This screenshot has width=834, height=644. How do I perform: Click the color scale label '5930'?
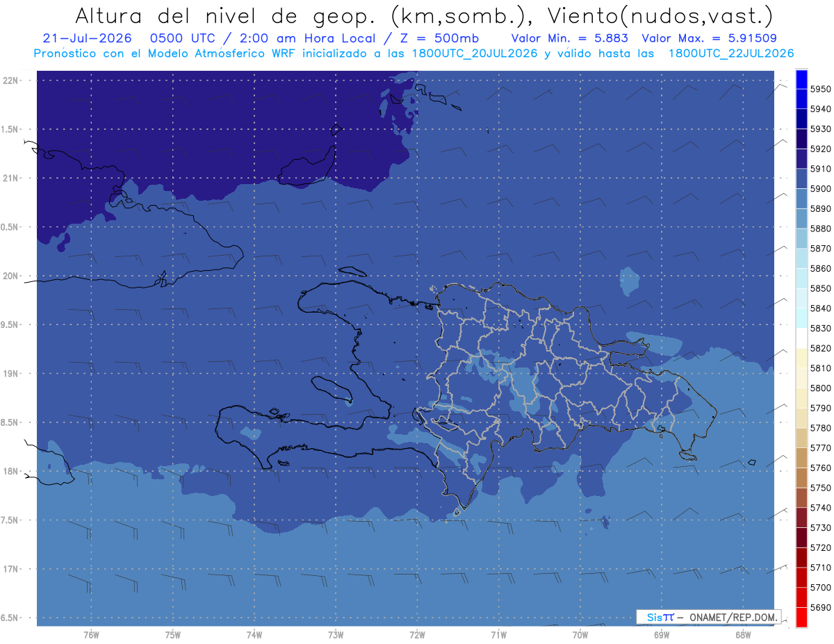click(821, 129)
